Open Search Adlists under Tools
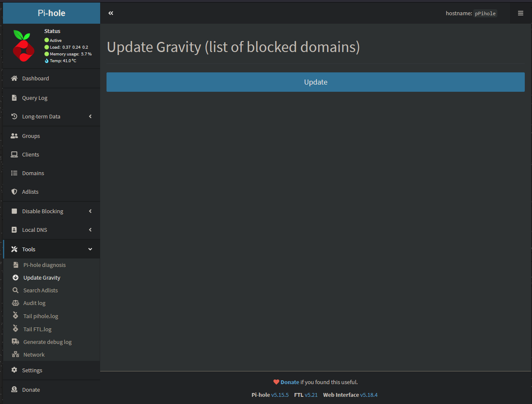 click(41, 290)
